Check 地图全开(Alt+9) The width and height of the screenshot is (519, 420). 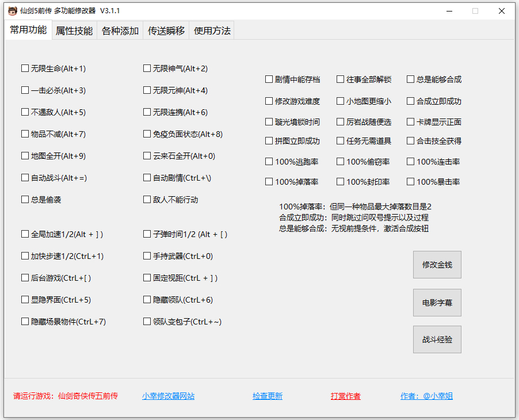coord(25,155)
